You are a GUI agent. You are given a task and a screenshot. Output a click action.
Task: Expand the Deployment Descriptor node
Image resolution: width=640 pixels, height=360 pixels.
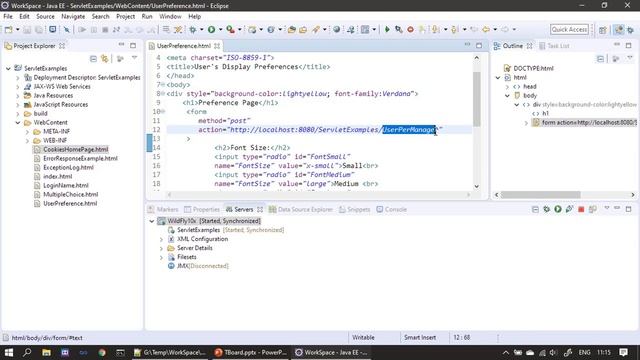18,78
